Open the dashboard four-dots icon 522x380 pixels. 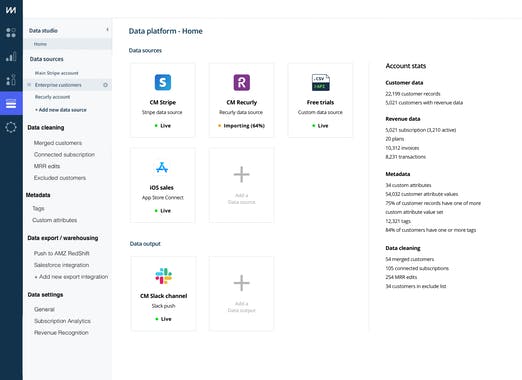tap(11, 33)
